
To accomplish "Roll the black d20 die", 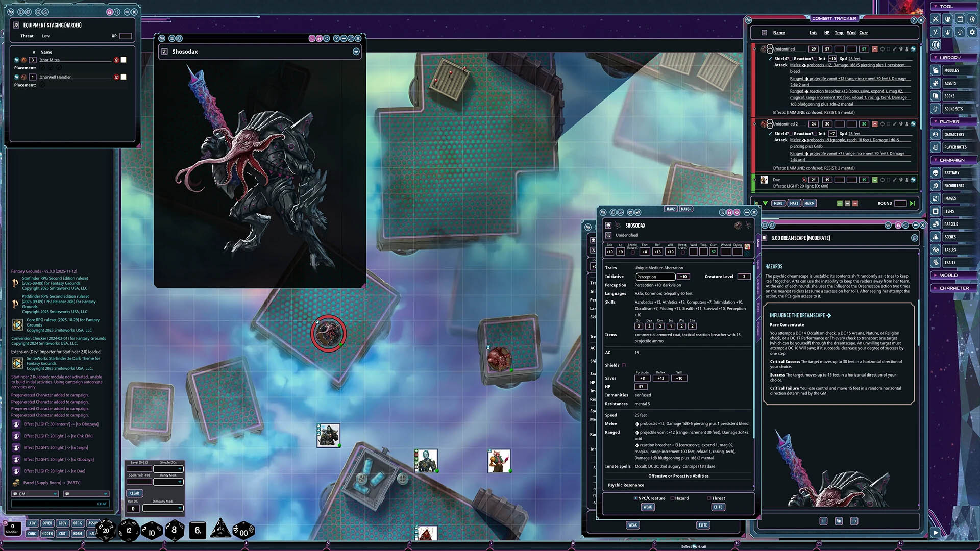I will point(105,530).
